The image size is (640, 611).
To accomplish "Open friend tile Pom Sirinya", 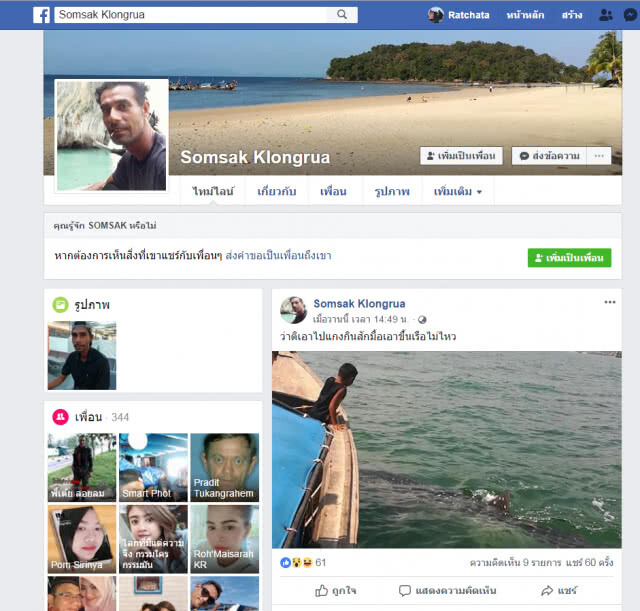I will [82, 539].
